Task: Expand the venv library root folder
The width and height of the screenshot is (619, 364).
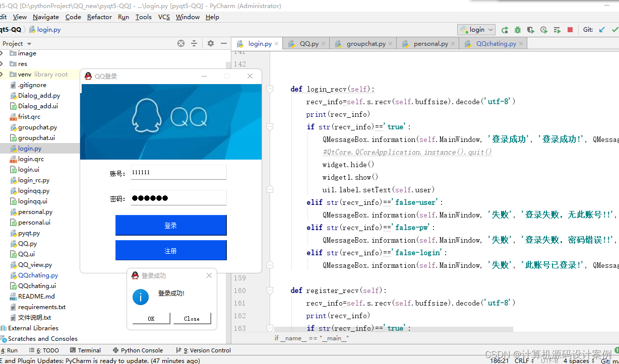Action: tap(2, 75)
